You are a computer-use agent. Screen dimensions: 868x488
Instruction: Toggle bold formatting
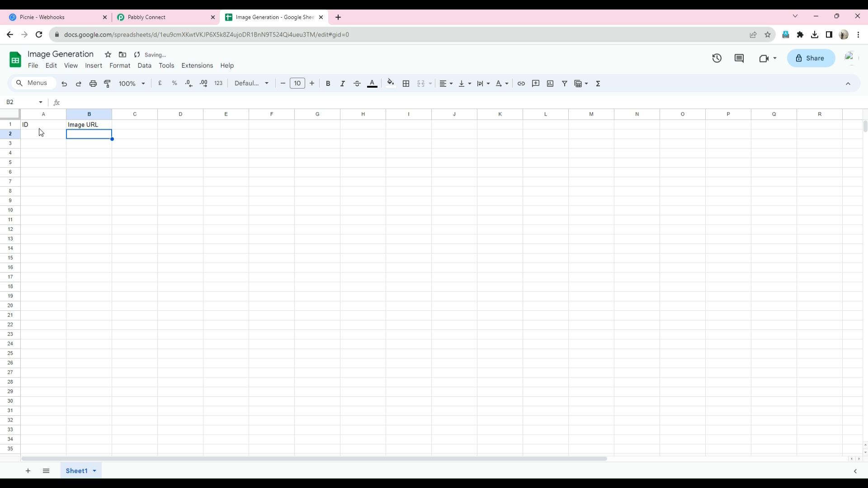tap(328, 84)
